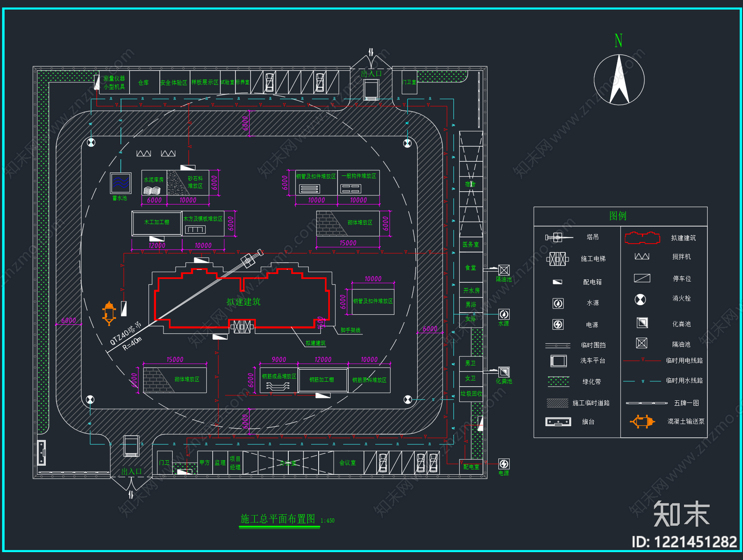Screen dimensions: 743x560
Task: Select the 食堂 room label
Action: click(x=470, y=268)
